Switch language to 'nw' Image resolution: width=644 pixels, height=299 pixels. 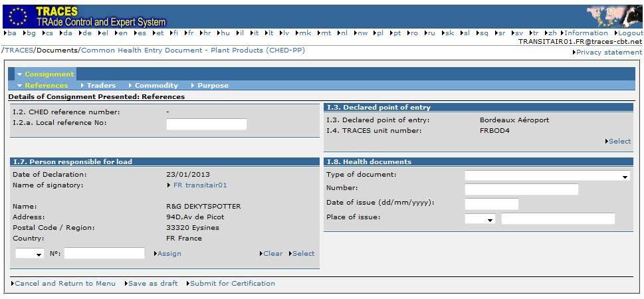(x=361, y=33)
